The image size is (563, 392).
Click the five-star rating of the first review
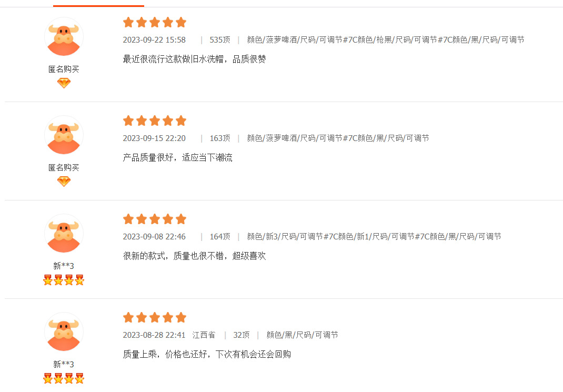pyautogui.click(x=155, y=22)
